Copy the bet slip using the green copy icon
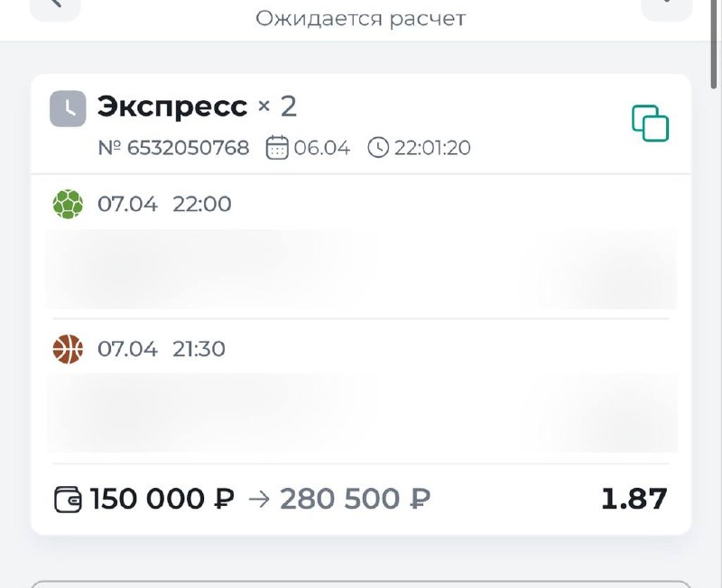Viewport: 722px width, 588px height. pyautogui.click(x=650, y=124)
